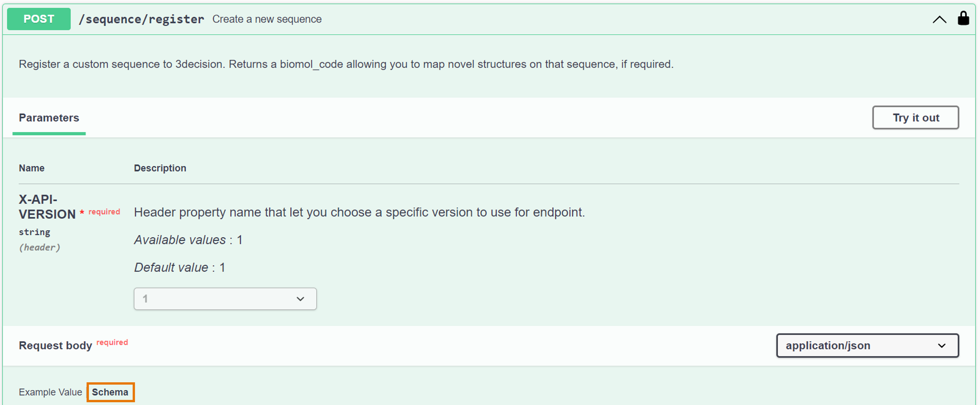Click the 'Create a new sequence' summary text
The image size is (980, 405).
[x=267, y=19]
